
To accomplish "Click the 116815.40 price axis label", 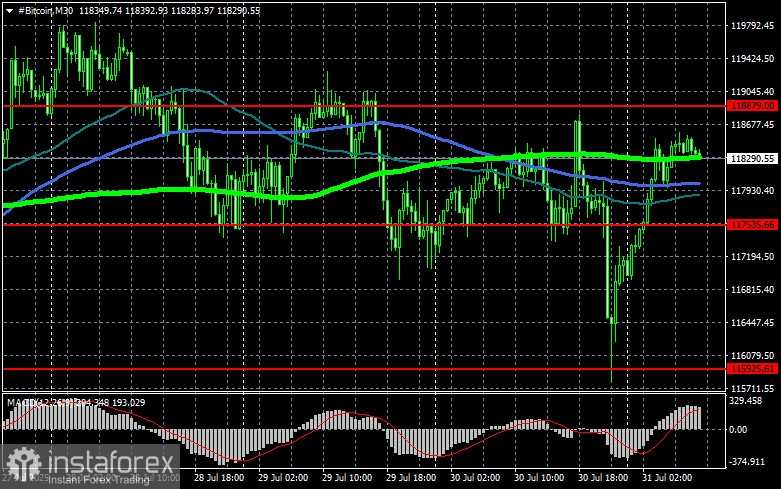I will pos(752,289).
